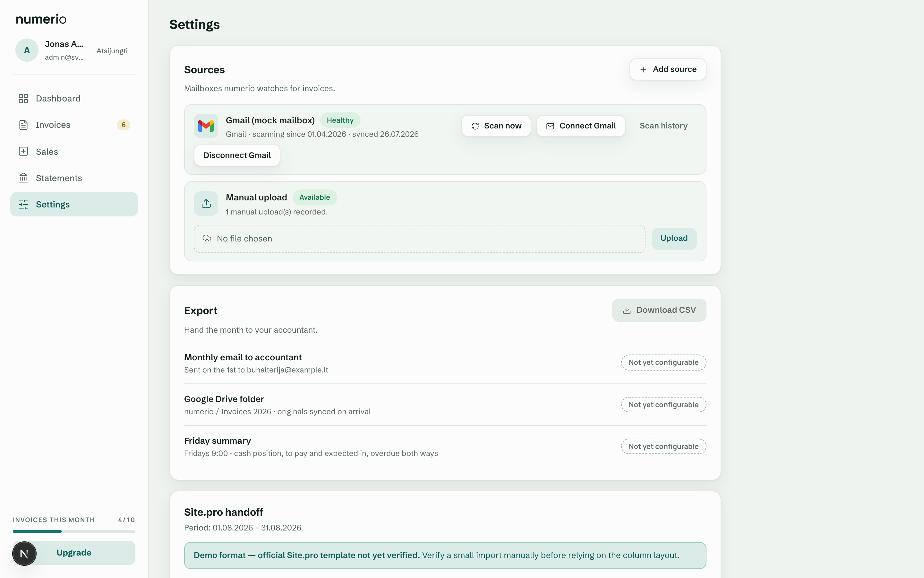The width and height of the screenshot is (924, 578).
Task: Start a mailbox scan with Scan now
Action: point(496,126)
